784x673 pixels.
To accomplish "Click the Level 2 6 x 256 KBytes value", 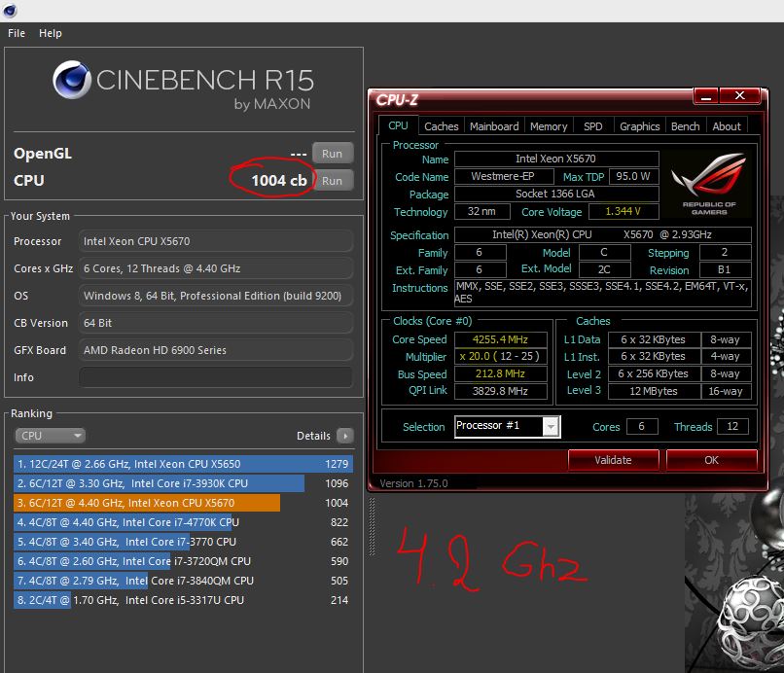I will [654, 374].
